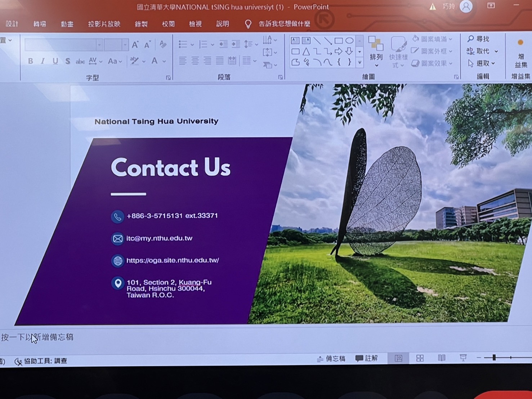Open the 轉場 transitions tab
This screenshot has width=532, height=399.
pos(40,24)
